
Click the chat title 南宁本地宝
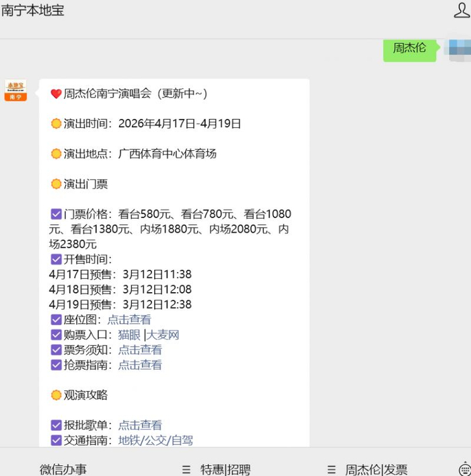32,10
